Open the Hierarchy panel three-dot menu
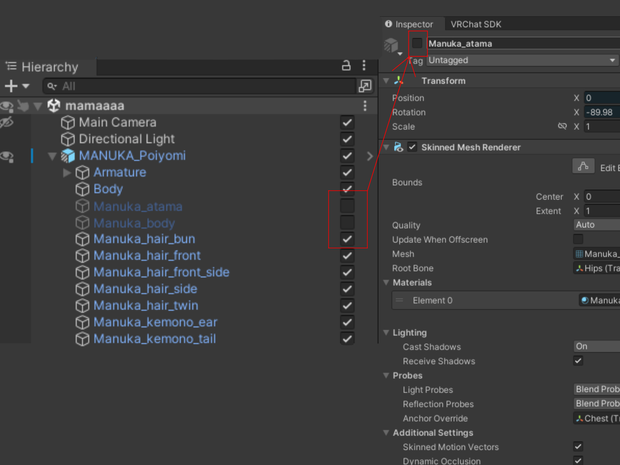Screen dimensions: 620x465 point(364,66)
